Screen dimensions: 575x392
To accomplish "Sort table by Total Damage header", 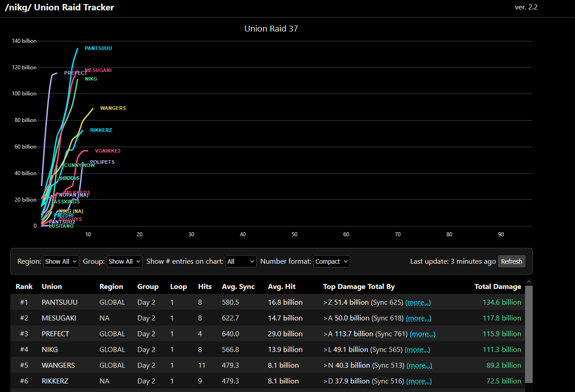I will coord(498,287).
